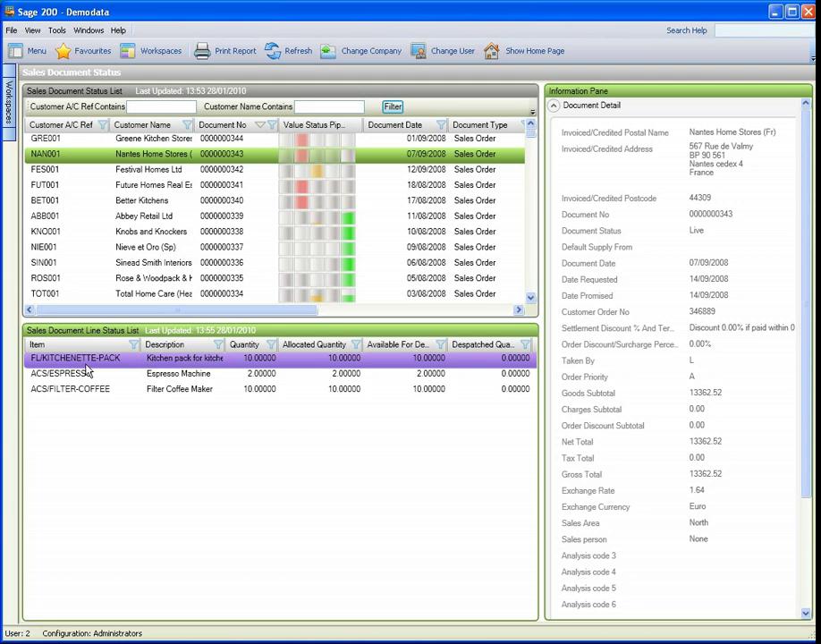Open Favourites star icon

pos(63,51)
